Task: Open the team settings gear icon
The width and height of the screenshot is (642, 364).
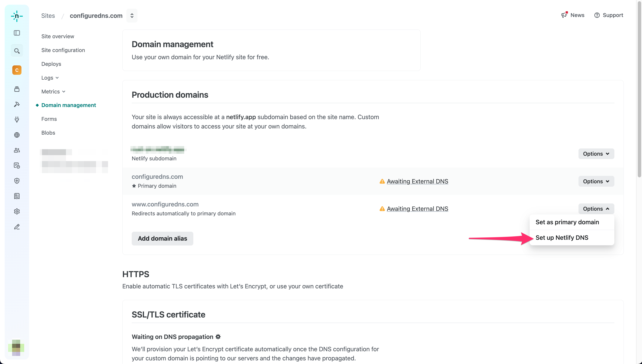Action: (x=17, y=212)
